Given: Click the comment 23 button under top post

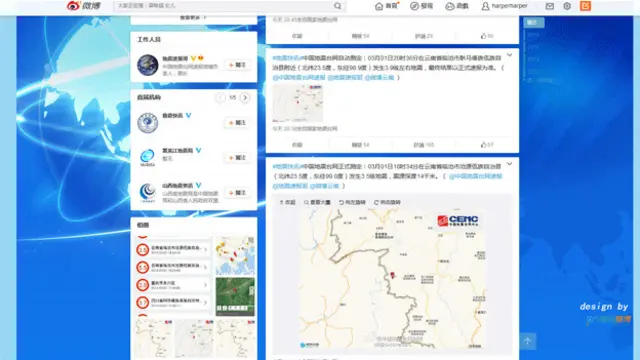Looking at the screenshot, I should point(424,36).
